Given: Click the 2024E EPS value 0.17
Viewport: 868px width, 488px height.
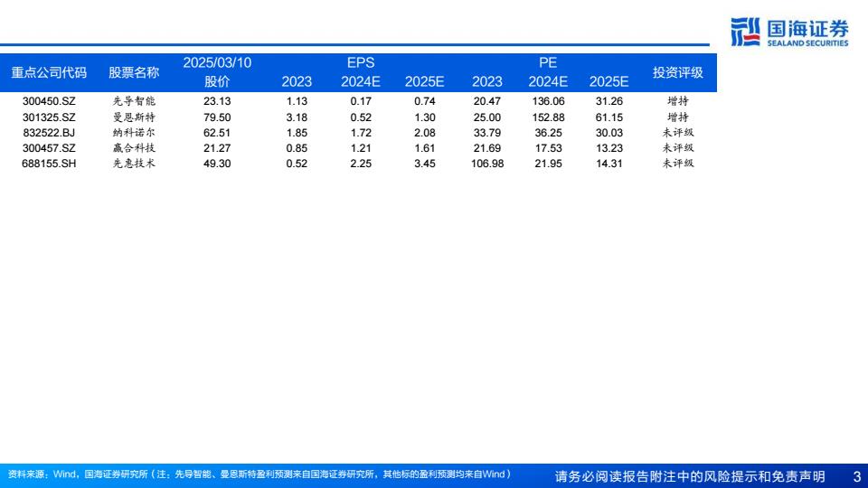Looking at the screenshot, I should (361, 101).
